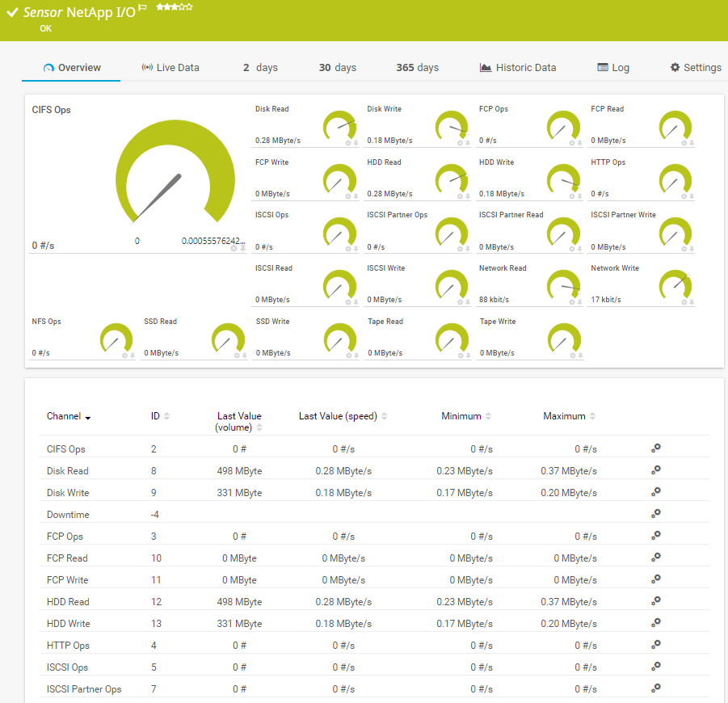728x703 pixels.
Task: Open gear settings under CIFS Ops gauge
Action: pos(234,248)
